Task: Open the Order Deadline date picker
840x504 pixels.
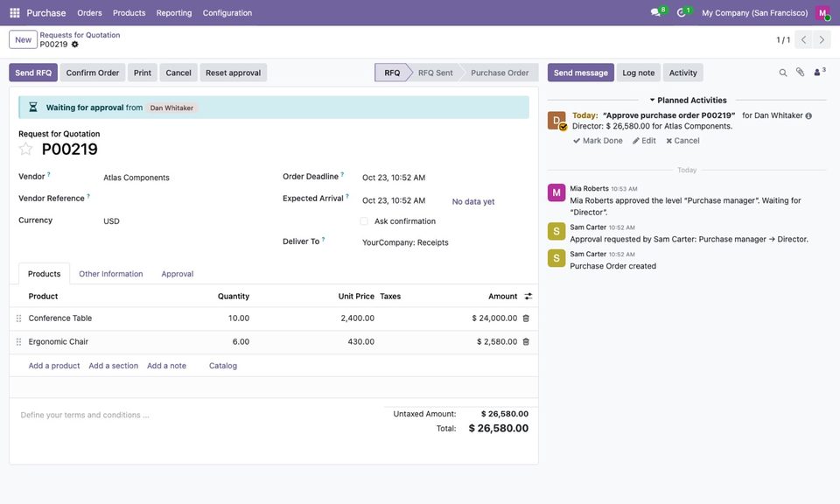Action: pos(394,178)
